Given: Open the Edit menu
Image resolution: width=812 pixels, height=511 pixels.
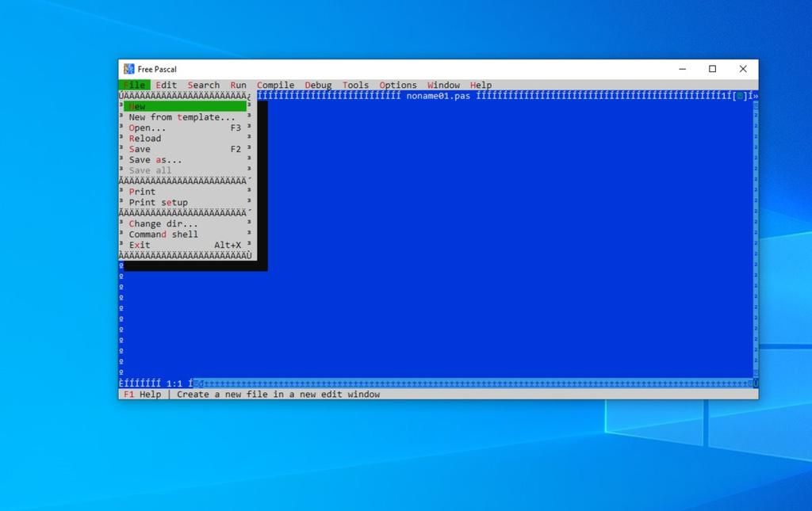Looking at the screenshot, I should click(167, 85).
